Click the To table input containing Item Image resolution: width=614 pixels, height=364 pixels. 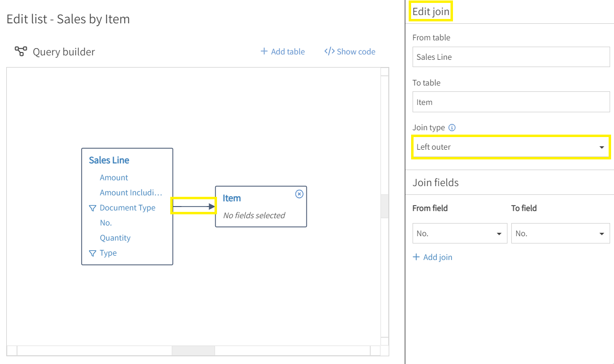click(511, 102)
